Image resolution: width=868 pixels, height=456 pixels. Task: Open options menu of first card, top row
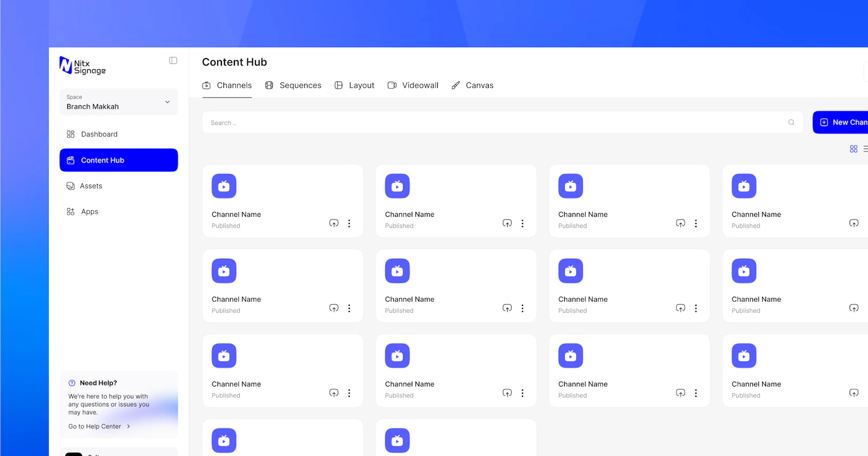pos(349,223)
